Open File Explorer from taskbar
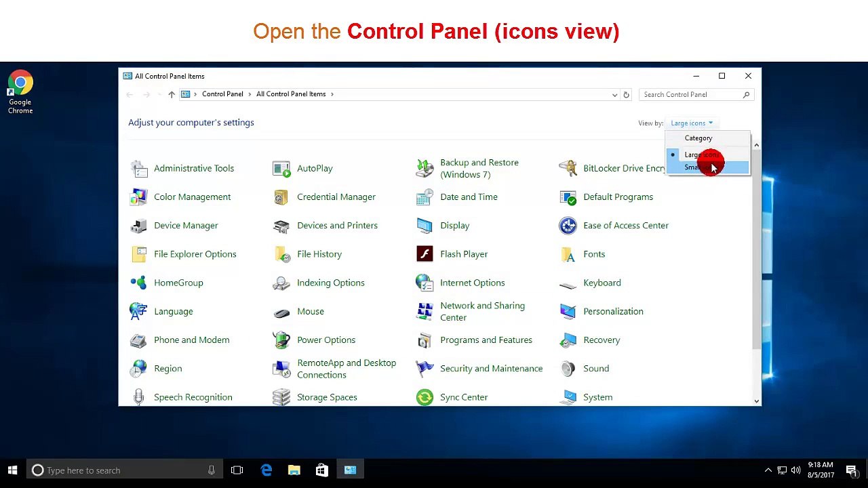This screenshot has width=868, height=488. [x=294, y=470]
